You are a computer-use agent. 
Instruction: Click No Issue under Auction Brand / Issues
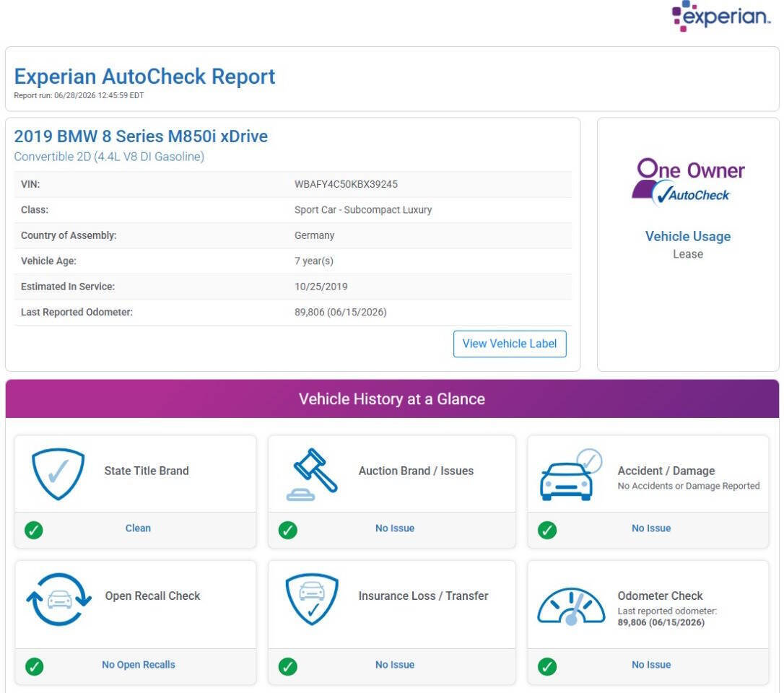(x=394, y=528)
